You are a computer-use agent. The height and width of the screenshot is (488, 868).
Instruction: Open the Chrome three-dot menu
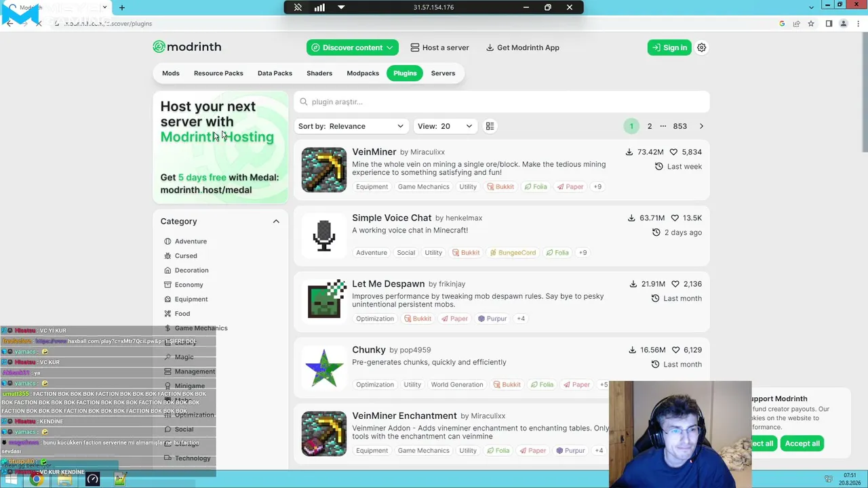[857, 24]
